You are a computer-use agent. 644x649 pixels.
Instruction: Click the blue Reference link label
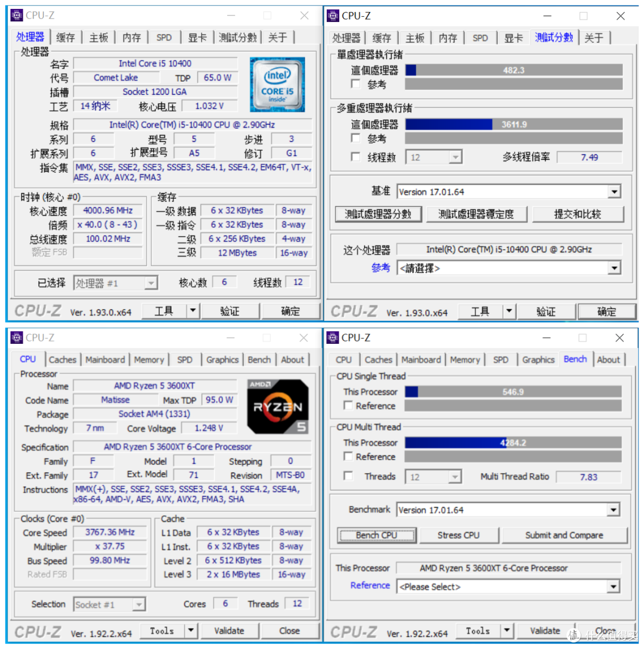click(370, 585)
